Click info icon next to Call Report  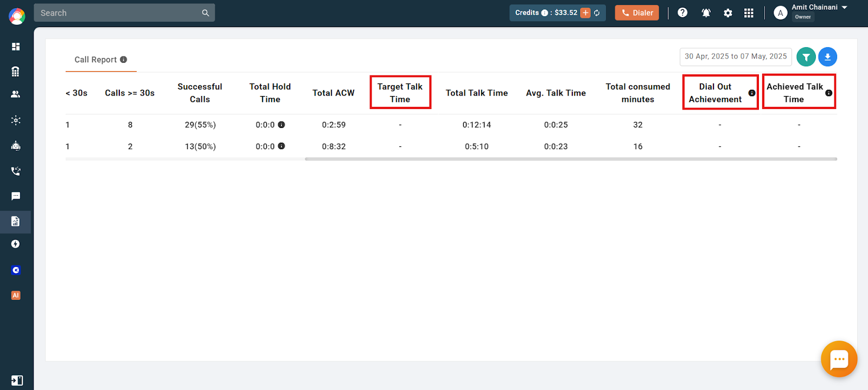[124, 60]
